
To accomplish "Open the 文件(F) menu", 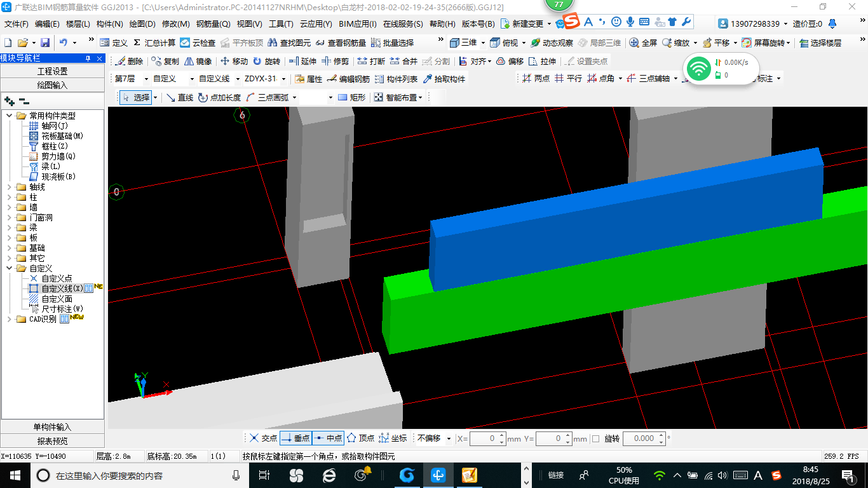I will pos(16,24).
